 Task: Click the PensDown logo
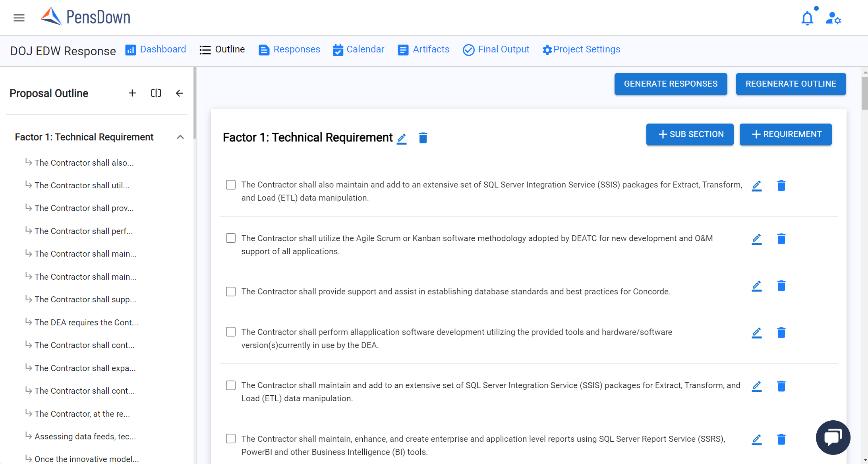tap(85, 17)
